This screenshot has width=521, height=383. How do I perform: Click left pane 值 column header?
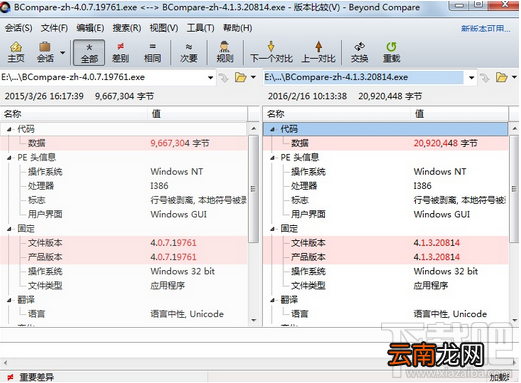197,114
